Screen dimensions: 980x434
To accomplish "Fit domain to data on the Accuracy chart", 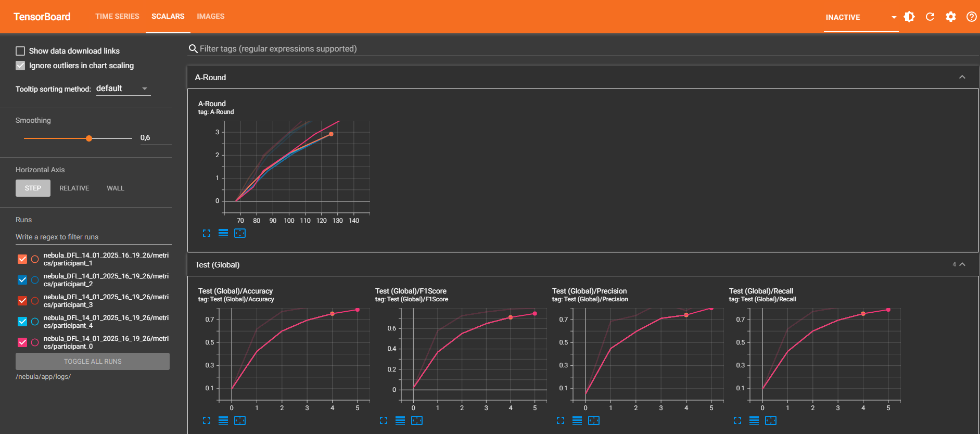I will click(x=240, y=420).
